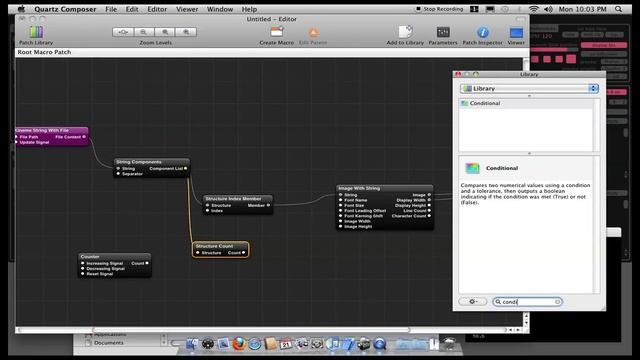
Task: Click the gear action button in Library panel
Action: pyautogui.click(x=473, y=302)
